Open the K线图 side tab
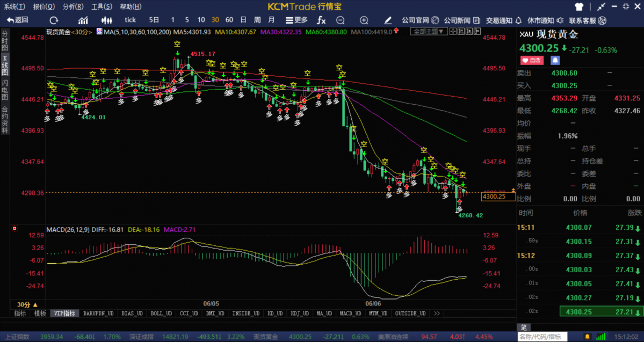 tap(5, 66)
